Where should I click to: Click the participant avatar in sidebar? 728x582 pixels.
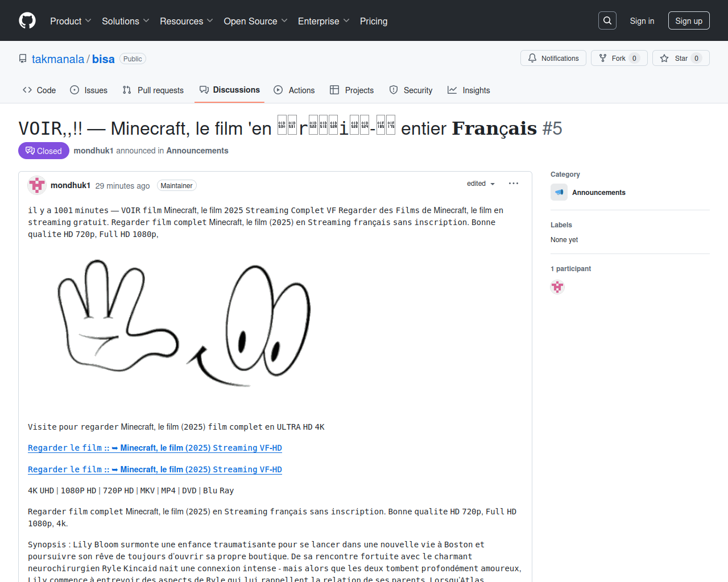(x=557, y=287)
